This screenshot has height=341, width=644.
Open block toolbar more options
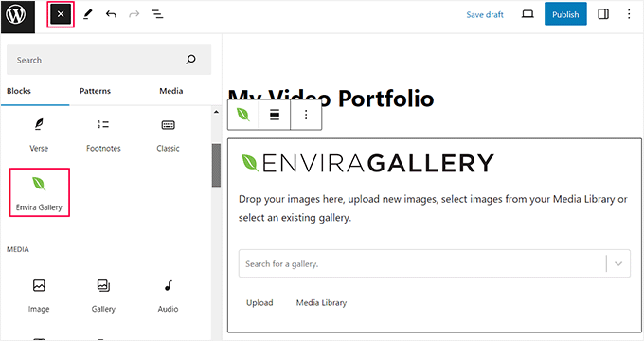[306, 115]
